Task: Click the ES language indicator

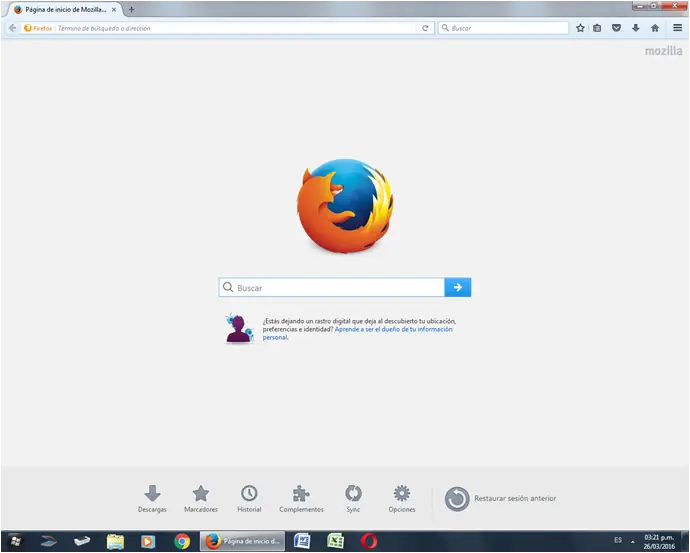Action: click(x=618, y=540)
